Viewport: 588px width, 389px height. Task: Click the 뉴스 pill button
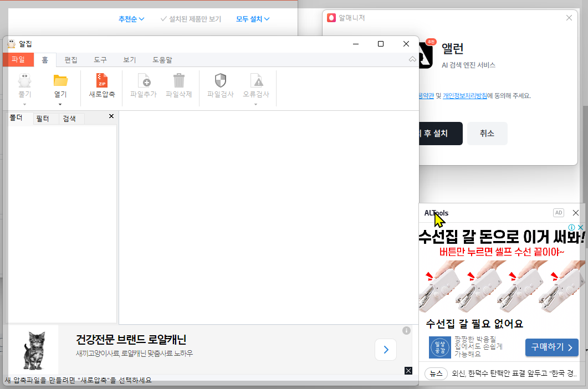click(436, 373)
